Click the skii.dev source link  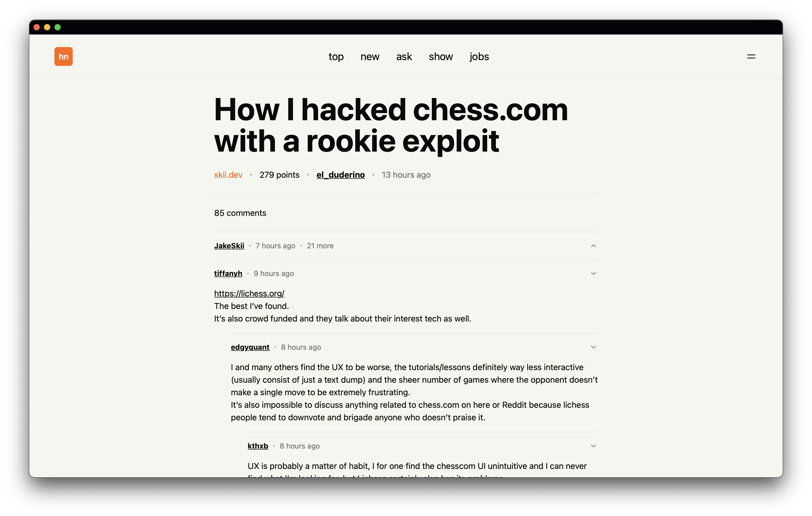point(228,174)
